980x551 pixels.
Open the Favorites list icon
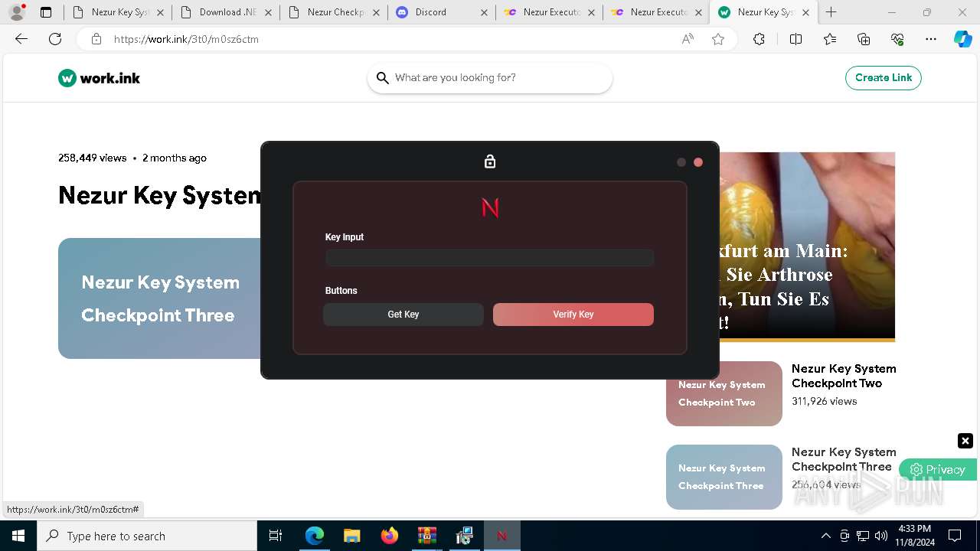830,39
